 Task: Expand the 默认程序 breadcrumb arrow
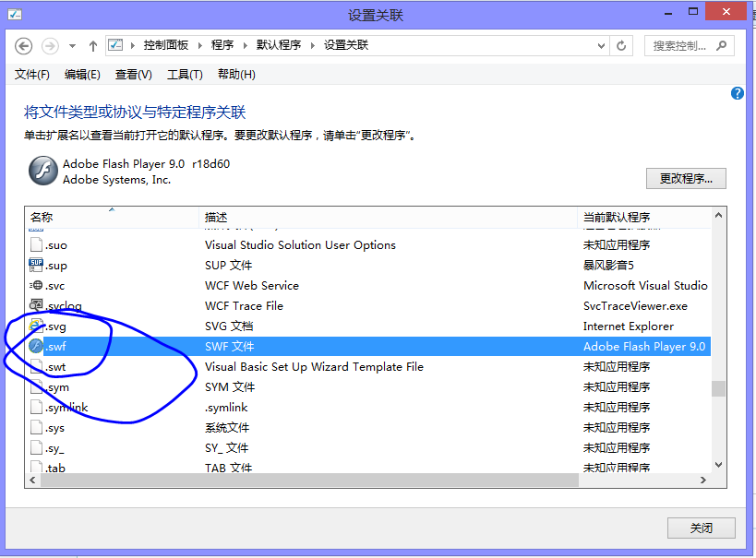click(x=312, y=46)
